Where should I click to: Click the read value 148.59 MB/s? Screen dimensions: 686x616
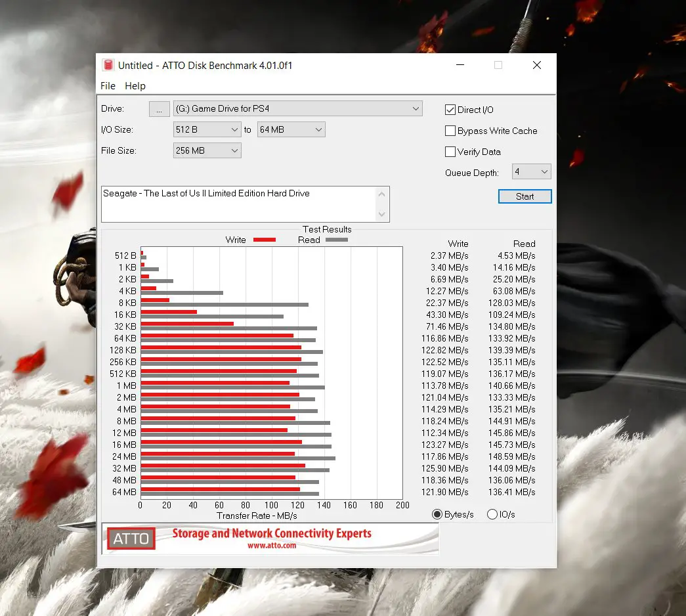point(512,456)
